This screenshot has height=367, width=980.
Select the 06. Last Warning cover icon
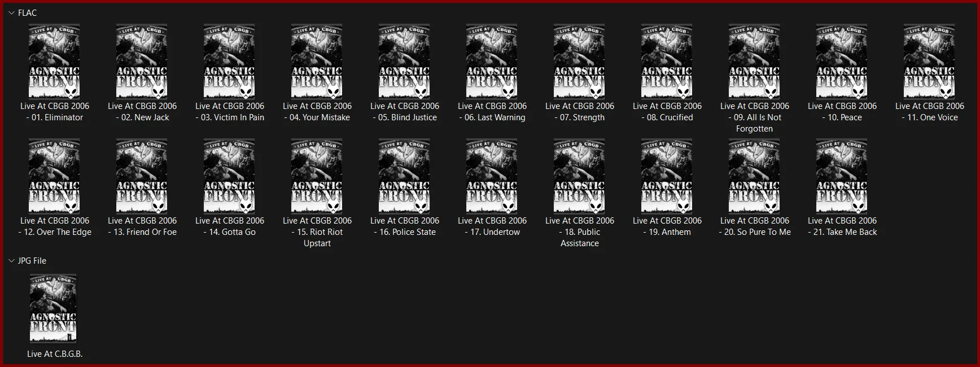click(x=492, y=62)
